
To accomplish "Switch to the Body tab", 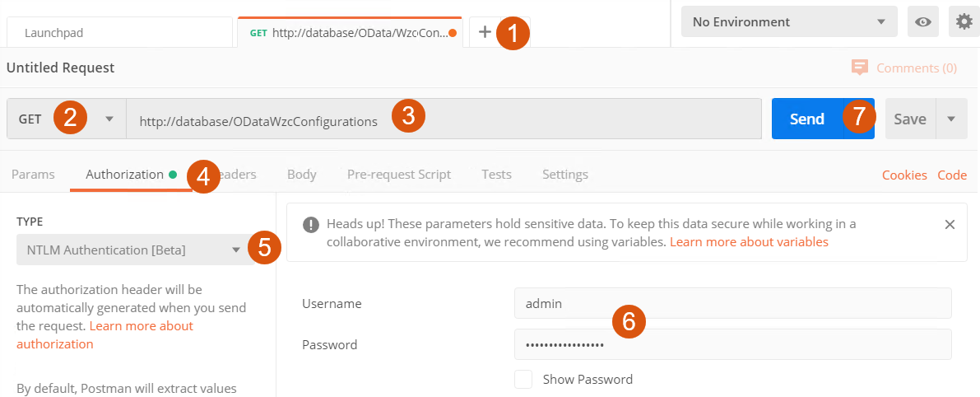I will (x=301, y=174).
